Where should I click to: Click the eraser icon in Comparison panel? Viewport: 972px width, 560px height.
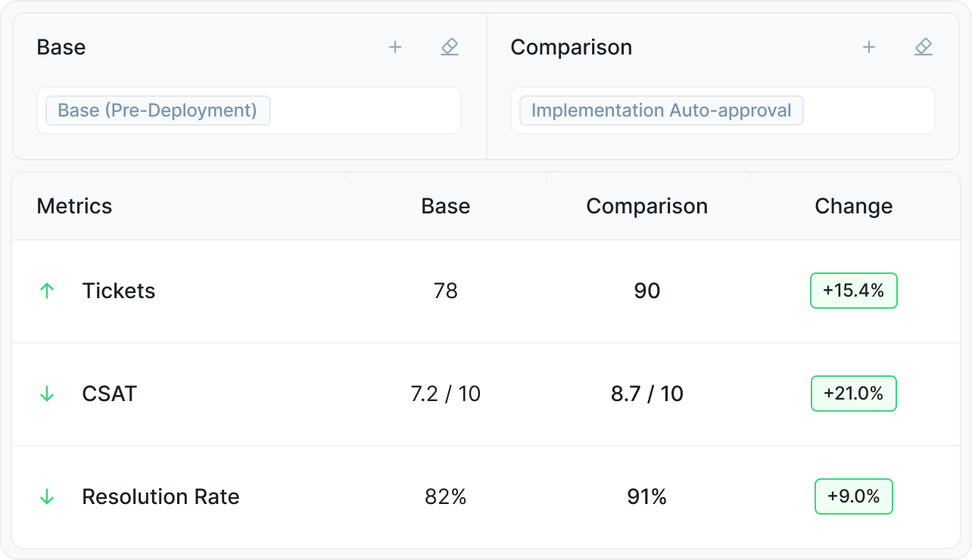click(923, 48)
